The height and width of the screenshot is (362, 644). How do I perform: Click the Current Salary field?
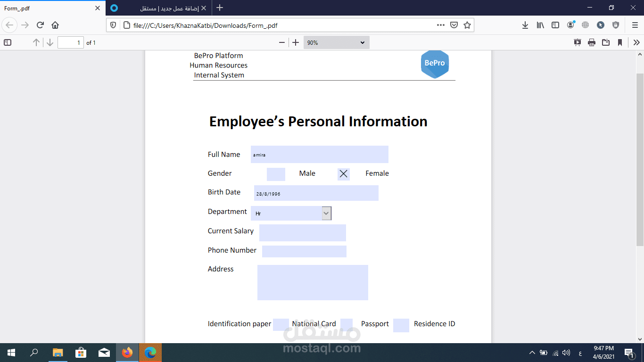tap(303, 233)
